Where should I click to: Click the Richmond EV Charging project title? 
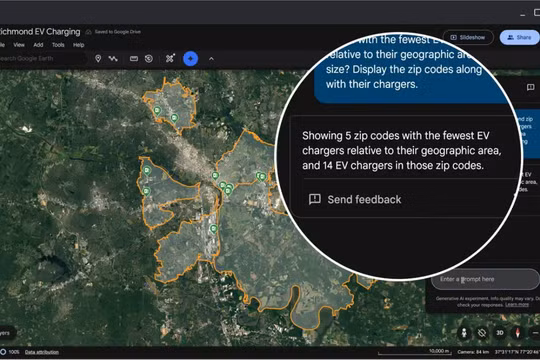tap(40, 32)
